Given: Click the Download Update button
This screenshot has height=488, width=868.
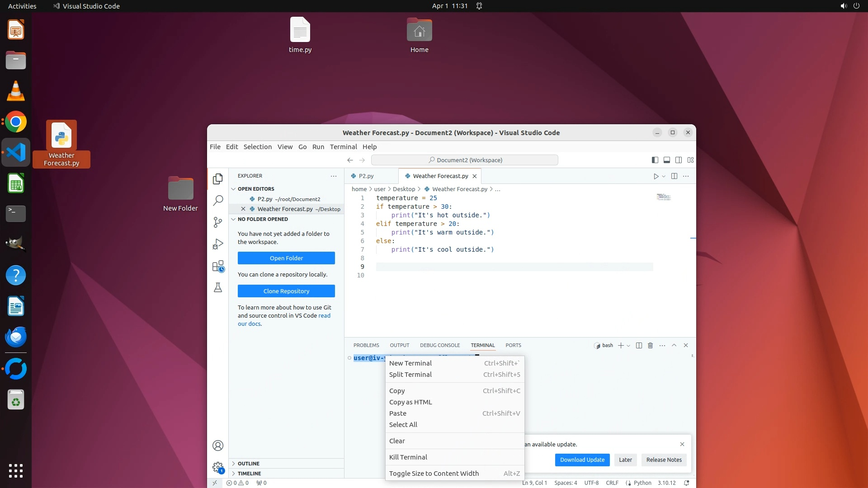Looking at the screenshot, I should pos(582,460).
